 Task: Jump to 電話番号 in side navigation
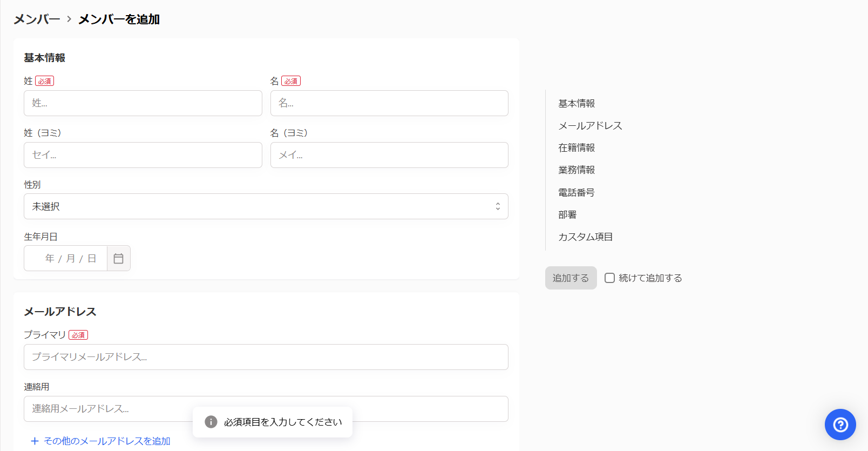tap(577, 192)
